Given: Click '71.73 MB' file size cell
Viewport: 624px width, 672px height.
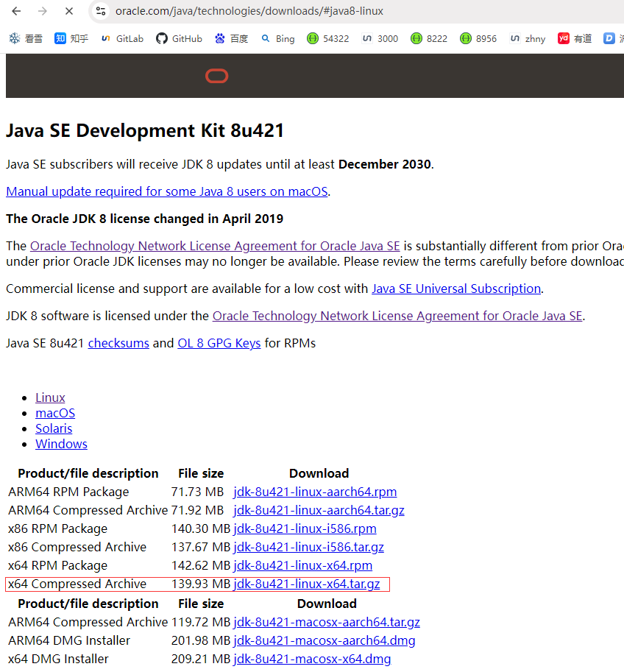Looking at the screenshot, I should 197,492.
